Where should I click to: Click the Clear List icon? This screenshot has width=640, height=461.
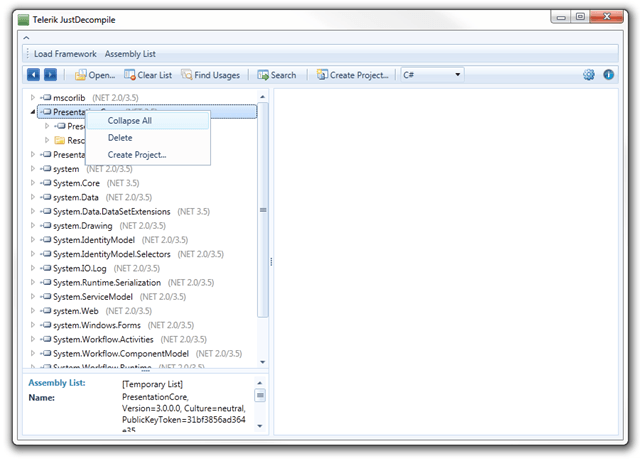[x=130, y=75]
